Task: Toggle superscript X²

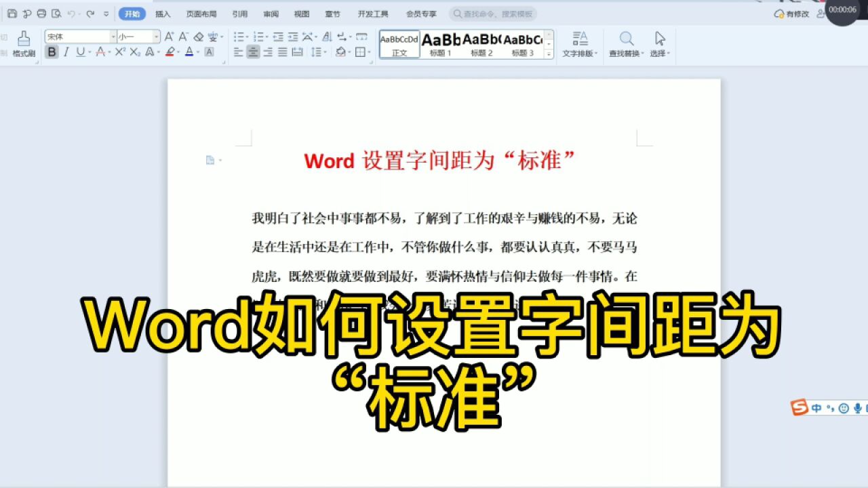Action: 120,52
